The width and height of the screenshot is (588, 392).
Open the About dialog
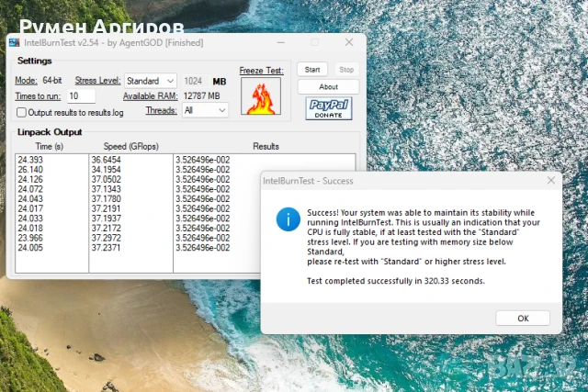[328, 86]
